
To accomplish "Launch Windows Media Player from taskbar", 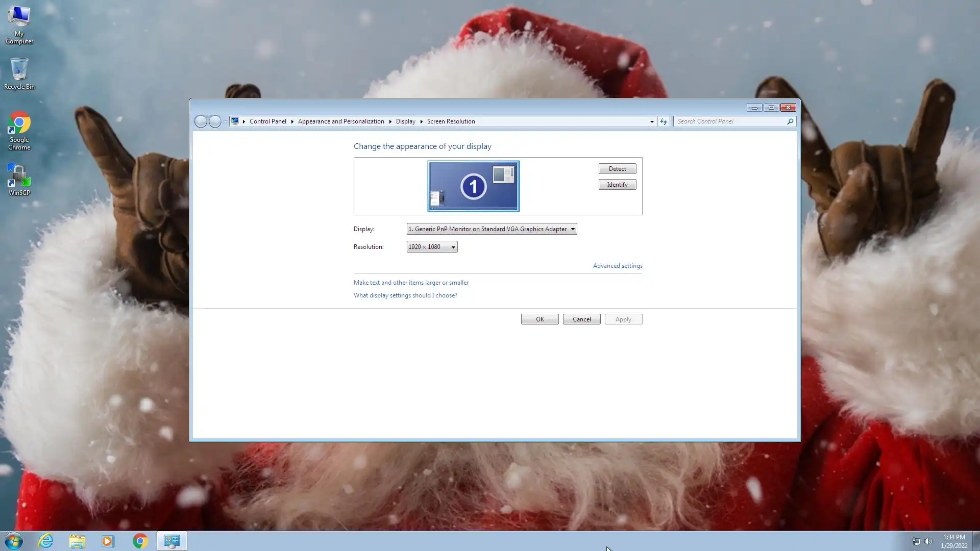I will coord(108,541).
